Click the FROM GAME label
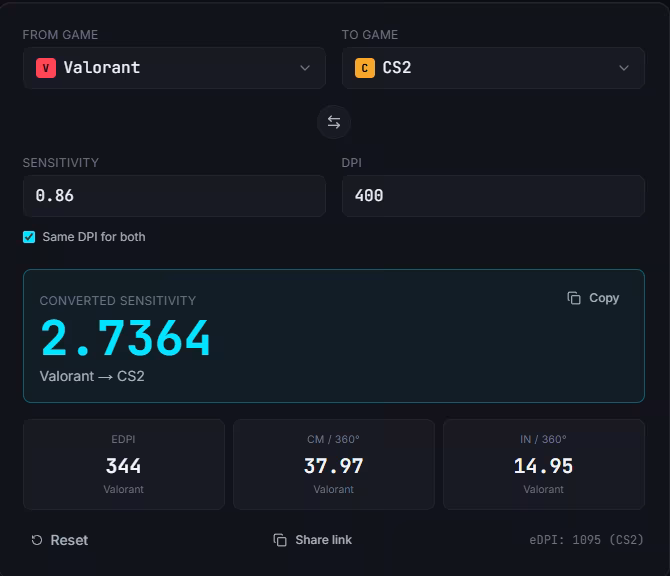670x576 pixels. (x=60, y=35)
